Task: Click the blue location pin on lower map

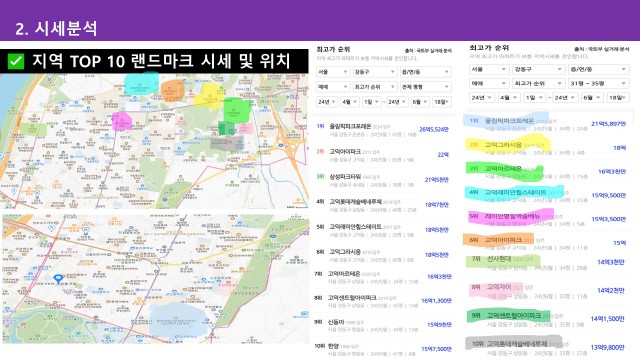Action: (59, 279)
